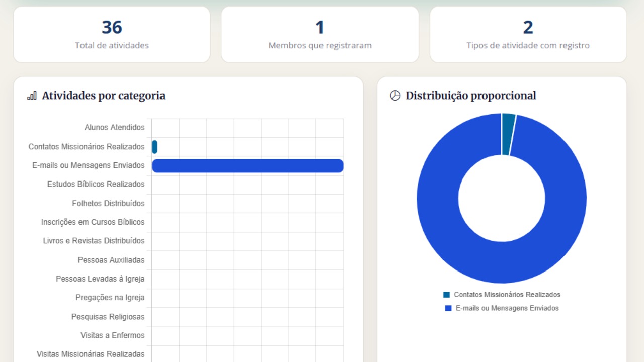The width and height of the screenshot is (644, 362).
Task: Click the Alunos Atendidos axis label
Action: point(114,128)
